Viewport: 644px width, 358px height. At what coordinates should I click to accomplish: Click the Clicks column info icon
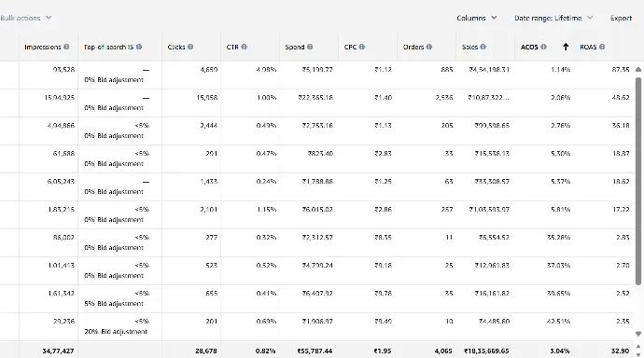coord(190,47)
